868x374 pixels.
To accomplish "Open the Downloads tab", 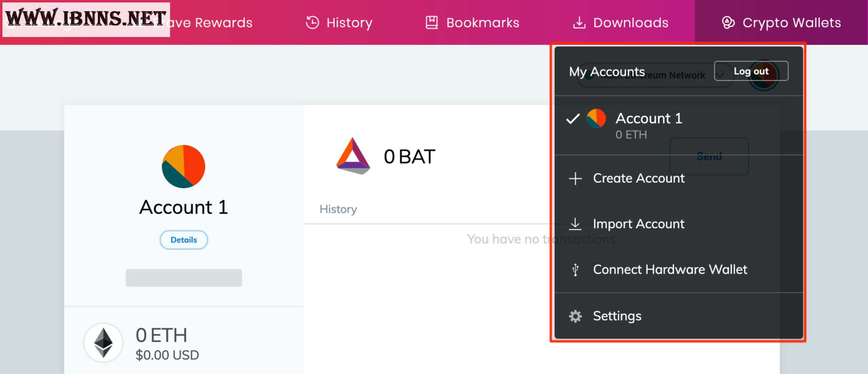I will [x=620, y=23].
